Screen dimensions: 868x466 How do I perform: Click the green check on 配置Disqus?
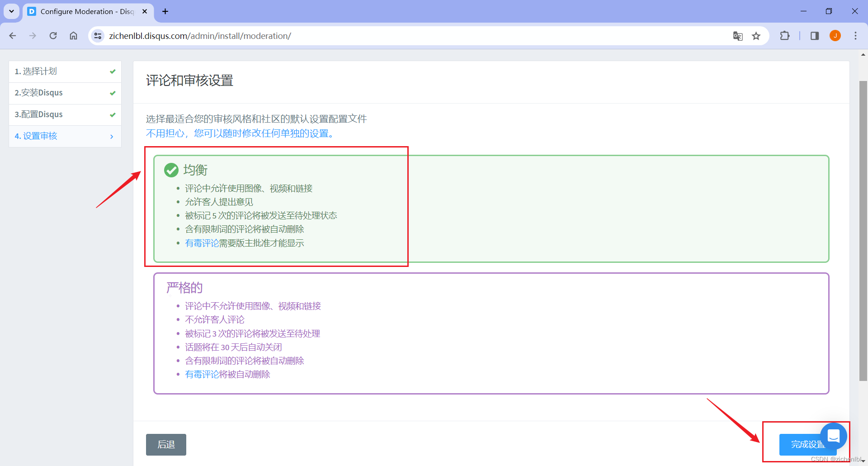(x=113, y=115)
